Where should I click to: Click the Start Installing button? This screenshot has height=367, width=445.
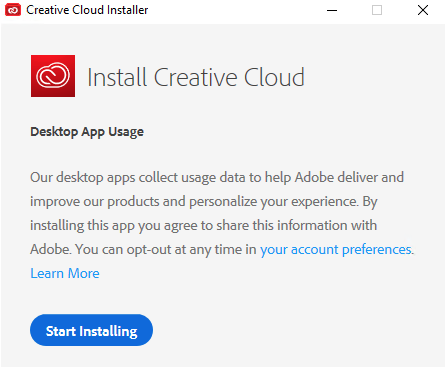click(91, 330)
